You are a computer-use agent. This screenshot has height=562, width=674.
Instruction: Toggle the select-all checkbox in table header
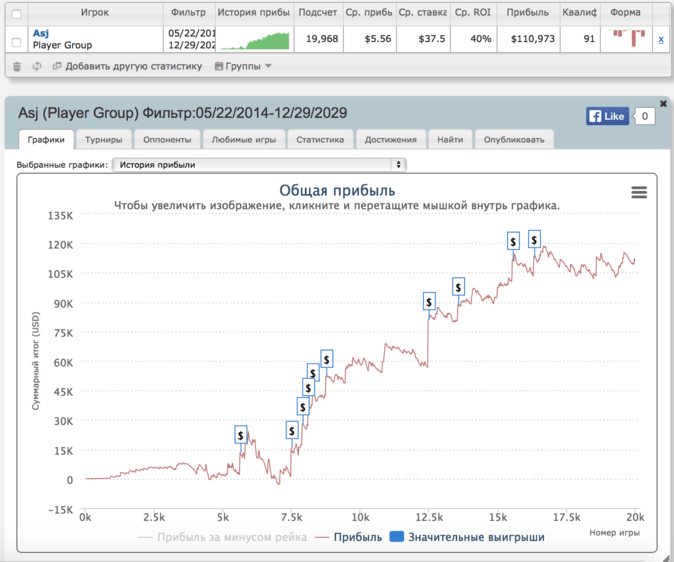click(x=15, y=13)
